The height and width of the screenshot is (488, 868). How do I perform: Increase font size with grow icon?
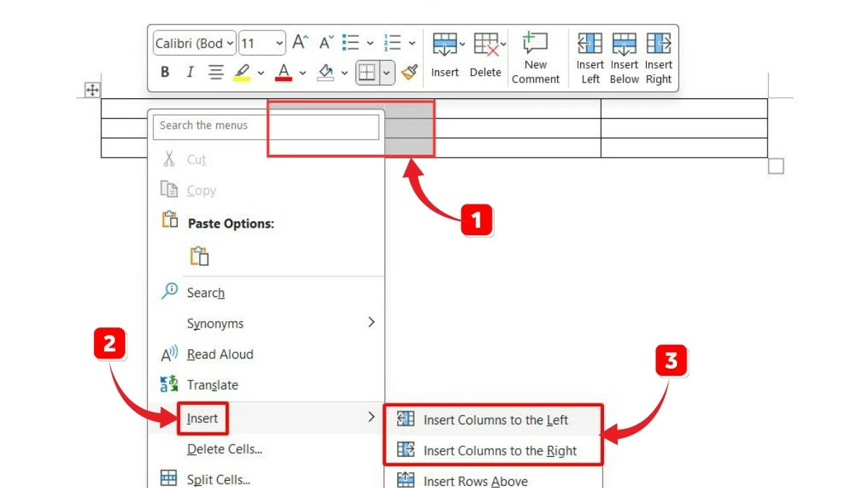point(300,43)
